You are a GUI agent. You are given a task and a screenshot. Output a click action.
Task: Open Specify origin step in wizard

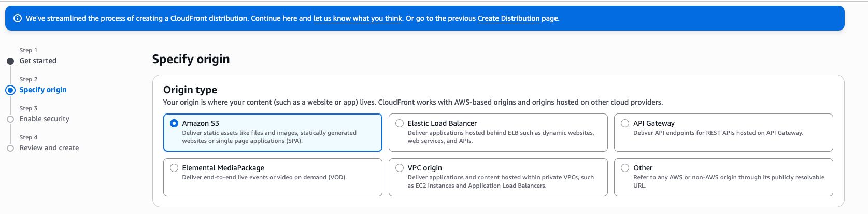pos(43,90)
